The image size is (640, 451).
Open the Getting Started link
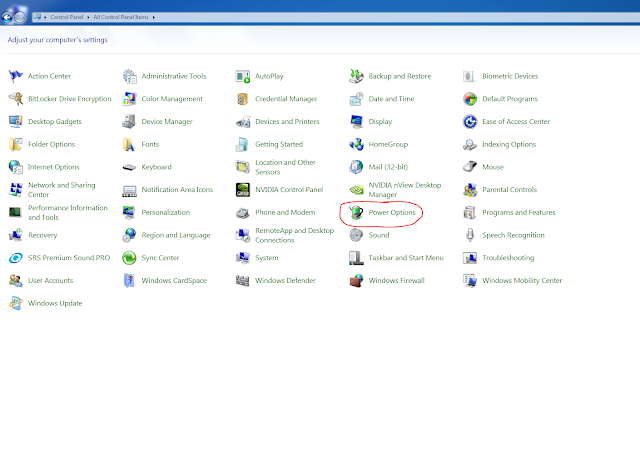279,144
